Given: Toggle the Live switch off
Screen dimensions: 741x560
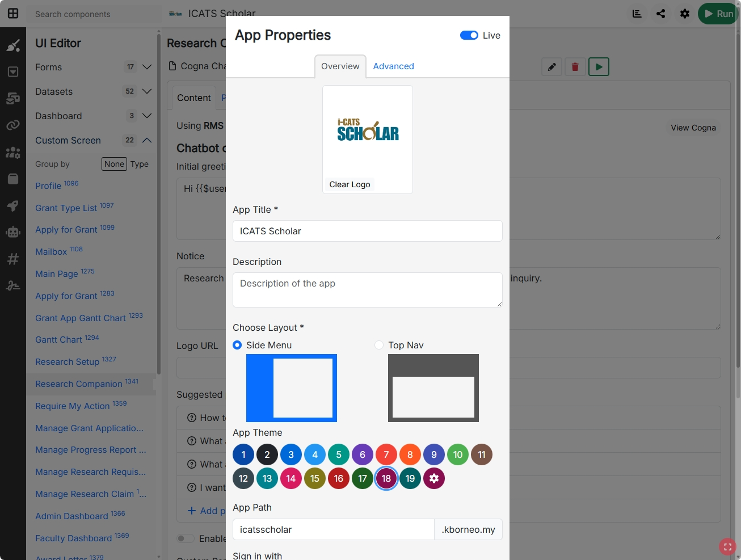Looking at the screenshot, I should tap(469, 35).
